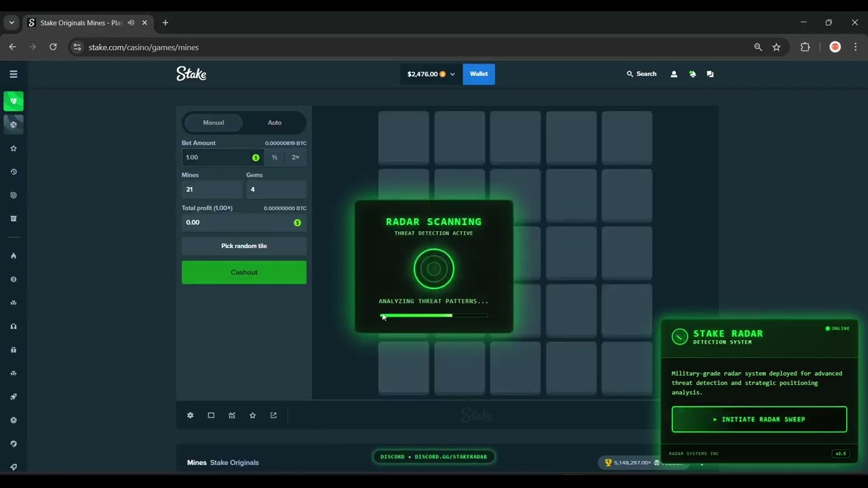Screen dimensions: 868x488
Task: Reveal the bottom-left tile of Mines grid
Action: pyautogui.click(x=403, y=368)
